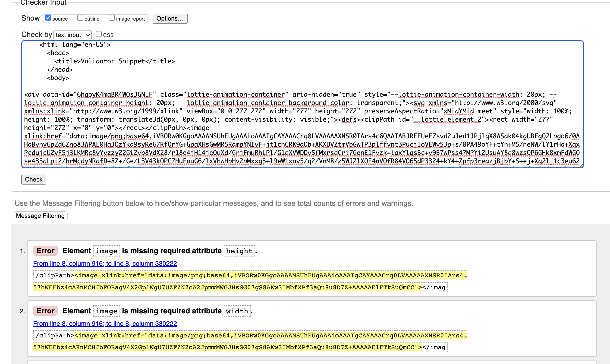The height and width of the screenshot is (364, 610).
Task: Click the height attribute name in error 1
Action: (x=239, y=251)
